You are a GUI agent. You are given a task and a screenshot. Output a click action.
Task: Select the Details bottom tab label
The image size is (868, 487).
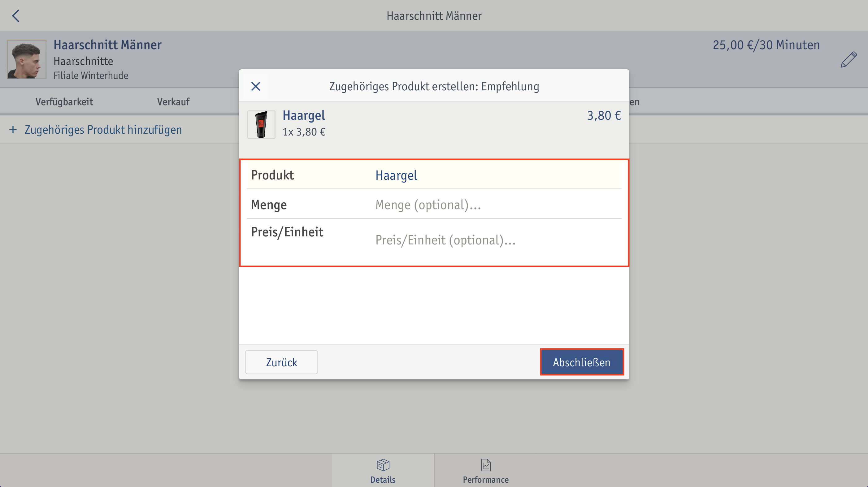383,480
